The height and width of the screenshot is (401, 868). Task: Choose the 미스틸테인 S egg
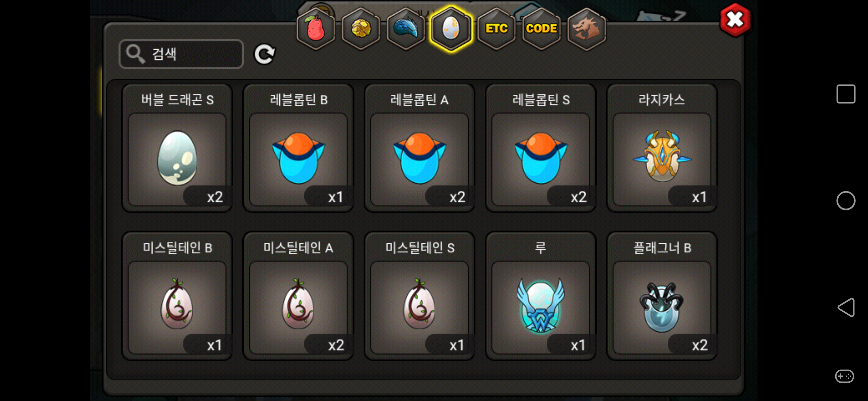click(420, 296)
